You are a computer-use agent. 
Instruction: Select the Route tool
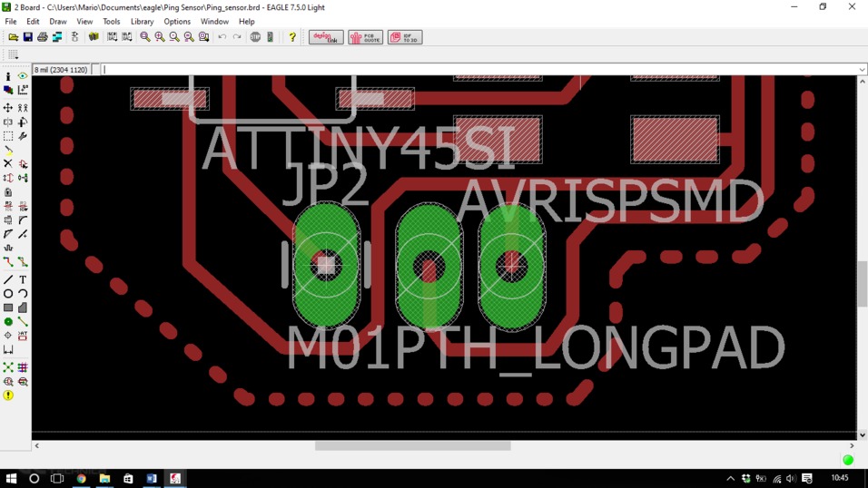[8, 262]
